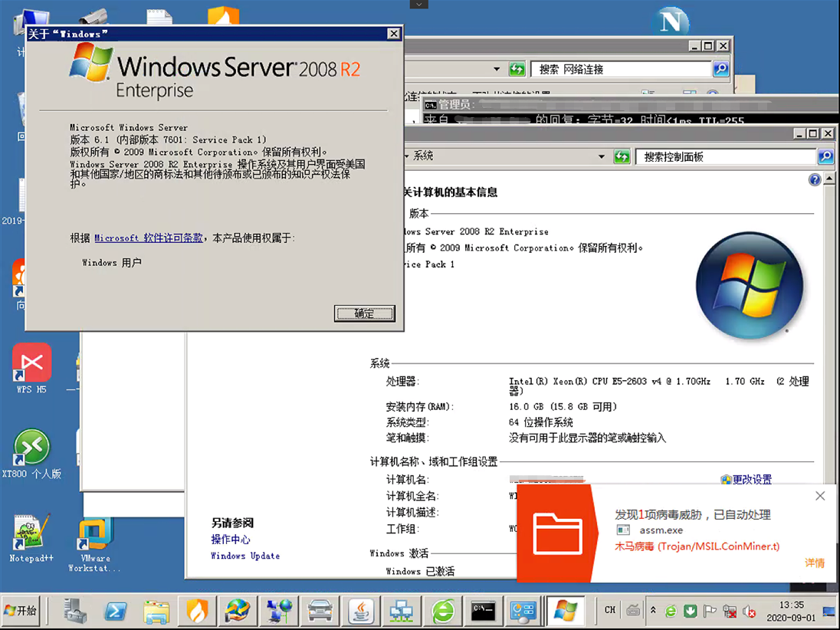Image resolution: width=840 pixels, height=630 pixels.
Task: Click green shield download tray icon
Action: click(690, 611)
